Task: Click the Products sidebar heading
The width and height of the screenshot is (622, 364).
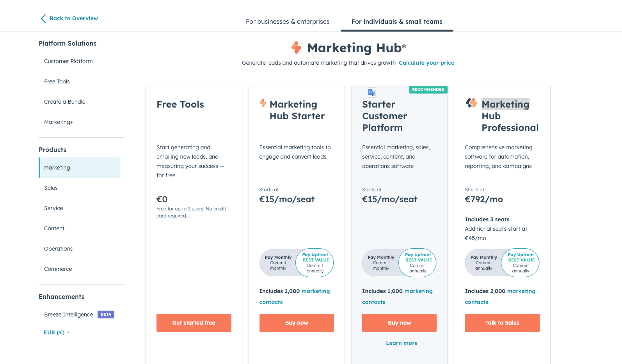Action: 53,150
